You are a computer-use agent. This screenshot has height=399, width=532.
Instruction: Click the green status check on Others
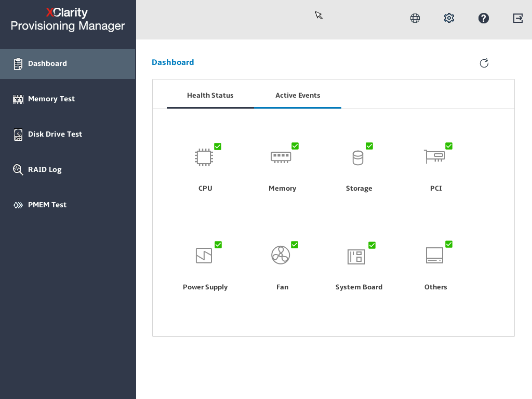point(449,244)
